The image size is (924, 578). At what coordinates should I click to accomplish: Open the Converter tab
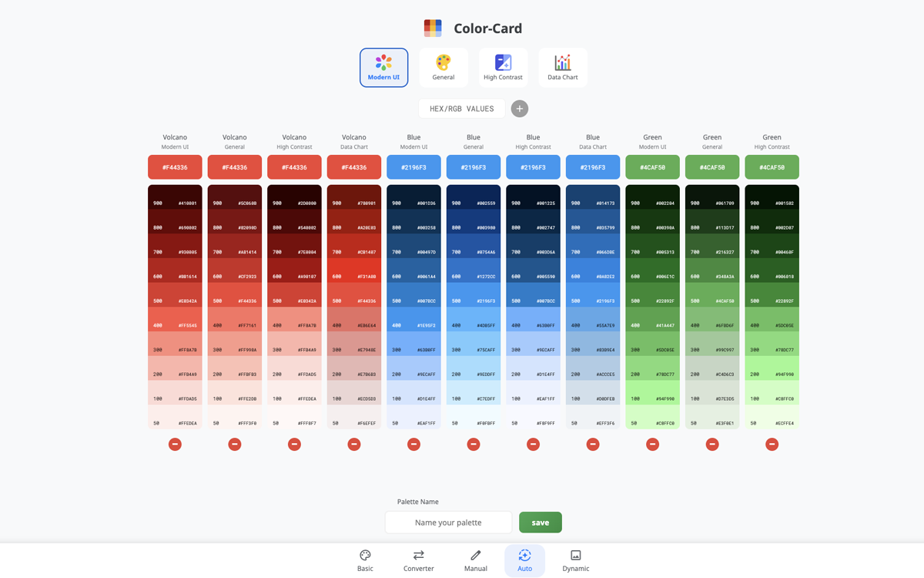point(418,560)
